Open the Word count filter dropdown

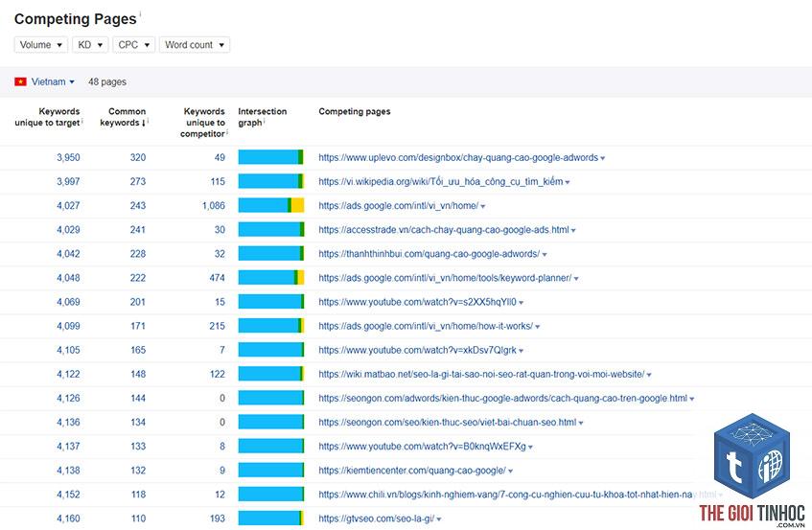pos(195,45)
